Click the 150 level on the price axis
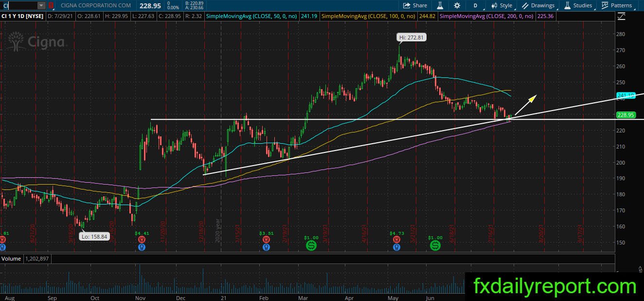 [x=620, y=243]
